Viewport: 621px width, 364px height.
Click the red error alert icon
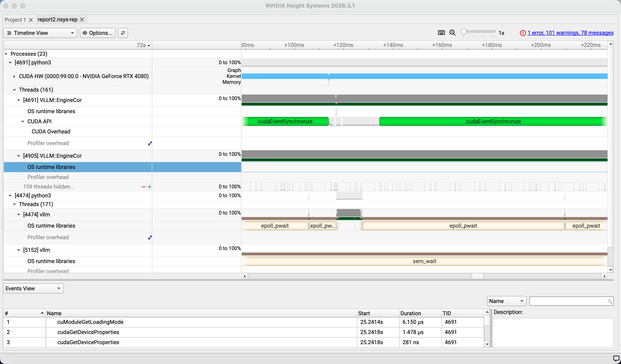pos(523,33)
